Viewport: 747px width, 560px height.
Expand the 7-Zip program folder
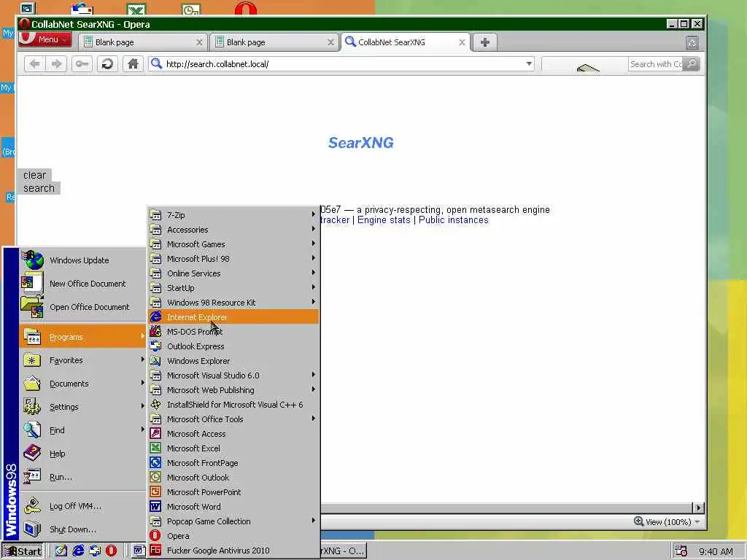click(233, 215)
